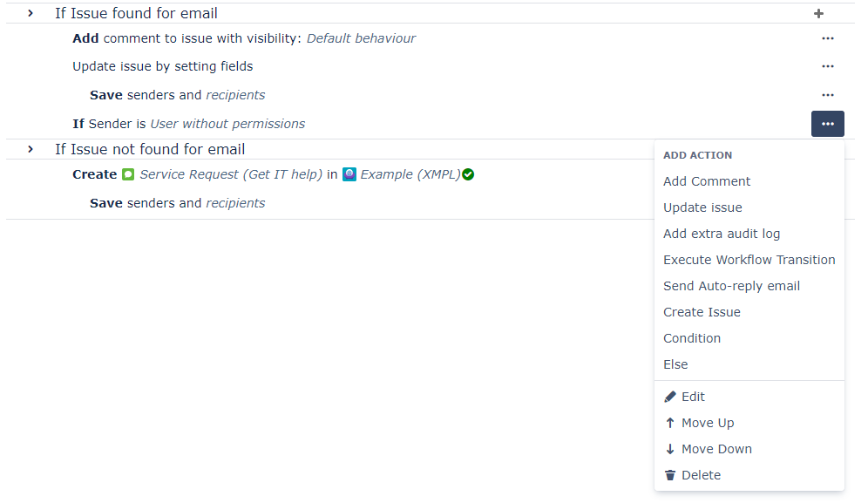Click If Sender is User without permissions
The width and height of the screenshot is (868, 503).
pos(189,124)
